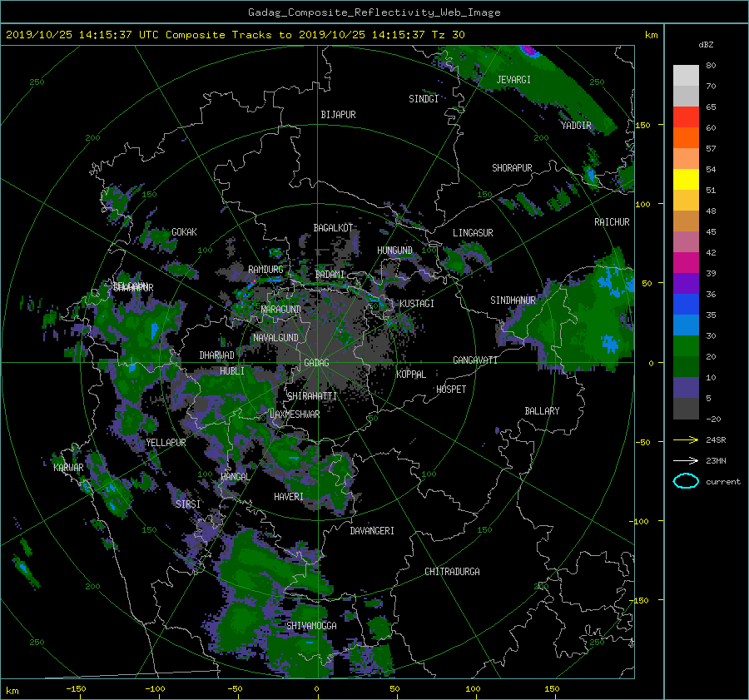Click the 'current' legend label
Viewport: 749px width, 700px height.
(x=722, y=482)
